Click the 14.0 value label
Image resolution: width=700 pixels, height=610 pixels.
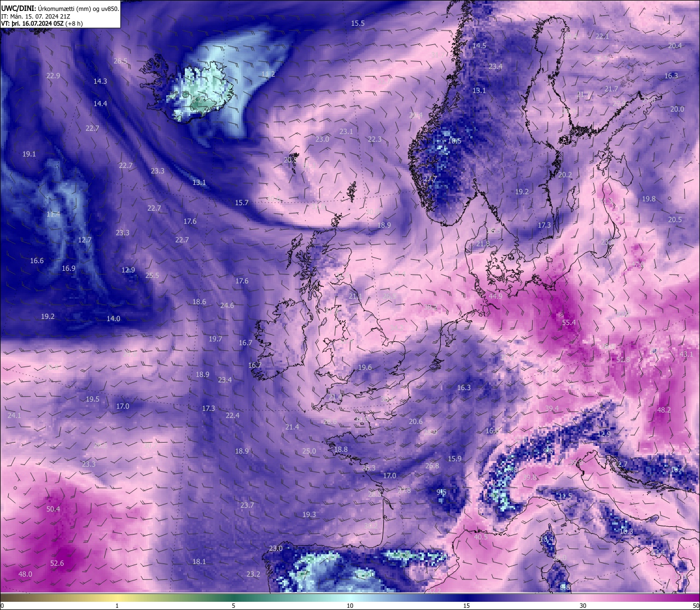113,318
